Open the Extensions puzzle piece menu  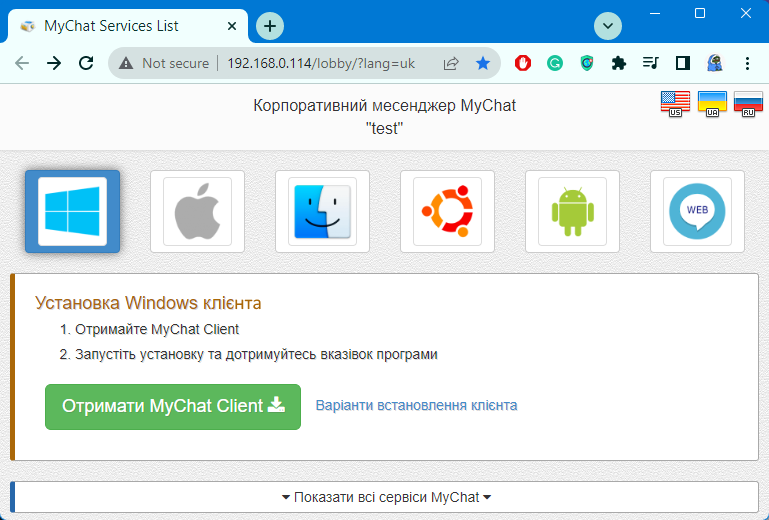(x=619, y=63)
